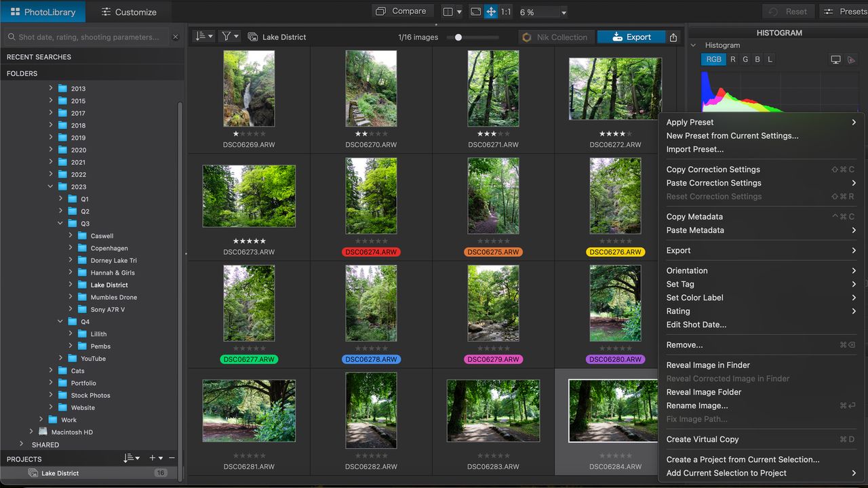Click into the search field

point(88,37)
